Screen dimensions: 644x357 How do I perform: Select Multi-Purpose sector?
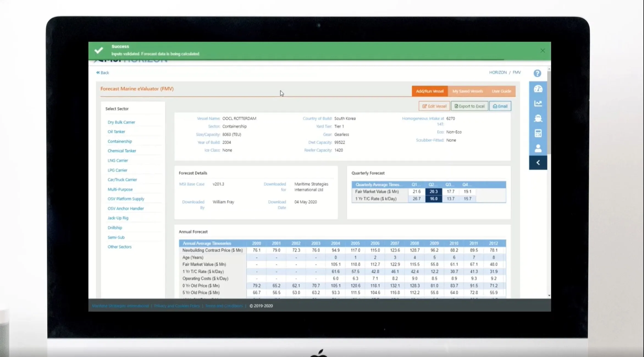pos(120,189)
